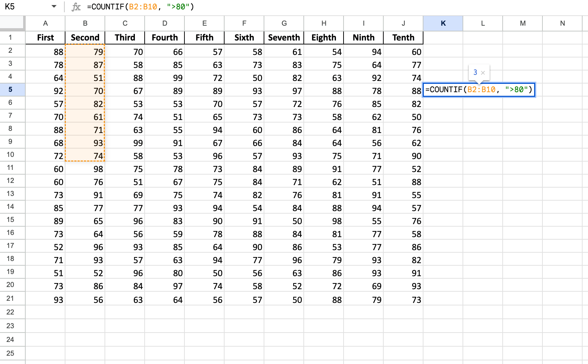Select column G header
The height and width of the screenshot is (364, 588).
[x=284, y=23]
